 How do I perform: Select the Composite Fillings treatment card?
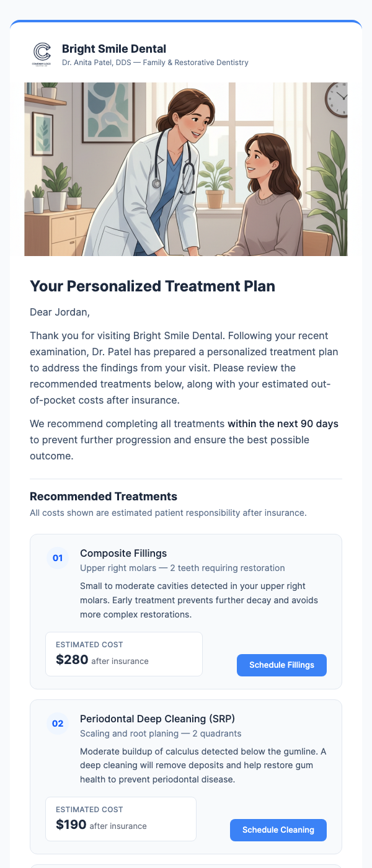click(x=186, y=611)
